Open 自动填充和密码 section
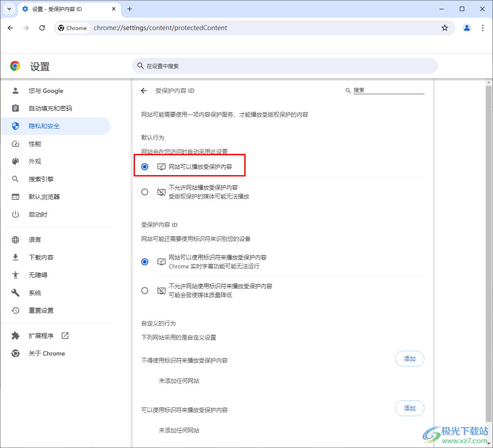Image resolution: width=493 pixels, height=448 pixels. coord(55,108)
